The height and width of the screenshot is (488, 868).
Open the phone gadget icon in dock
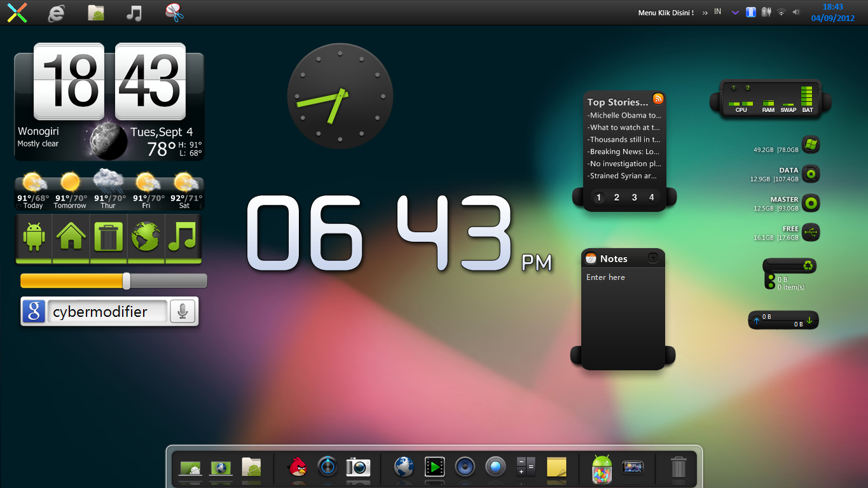(633, 467)
